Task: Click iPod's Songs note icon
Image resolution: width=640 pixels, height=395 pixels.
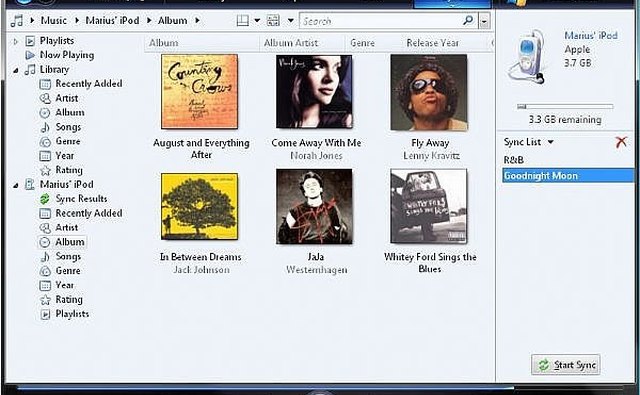Action: tap(45, 257)
